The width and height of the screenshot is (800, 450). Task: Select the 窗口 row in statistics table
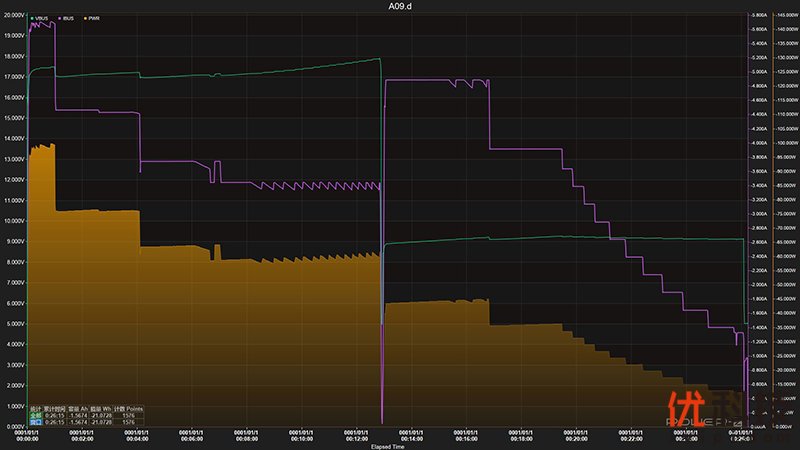tap(35, 422)
